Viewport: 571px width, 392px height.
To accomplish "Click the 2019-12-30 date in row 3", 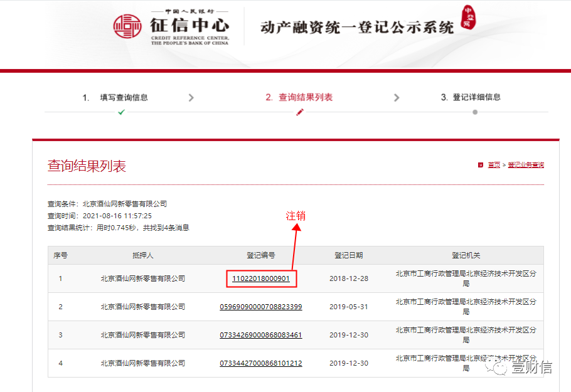I will coord(349,335).
